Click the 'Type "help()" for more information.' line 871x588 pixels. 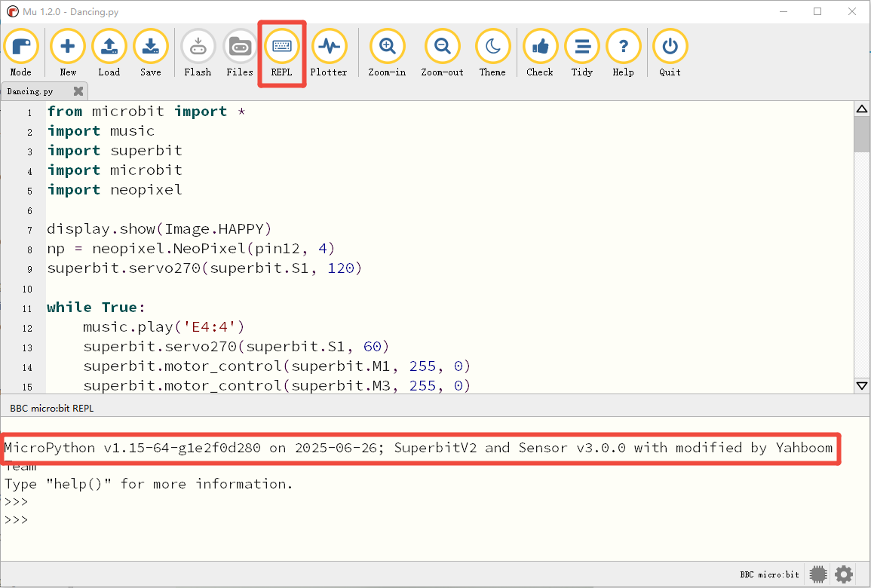pyautogui.click(x=149, y=484)
